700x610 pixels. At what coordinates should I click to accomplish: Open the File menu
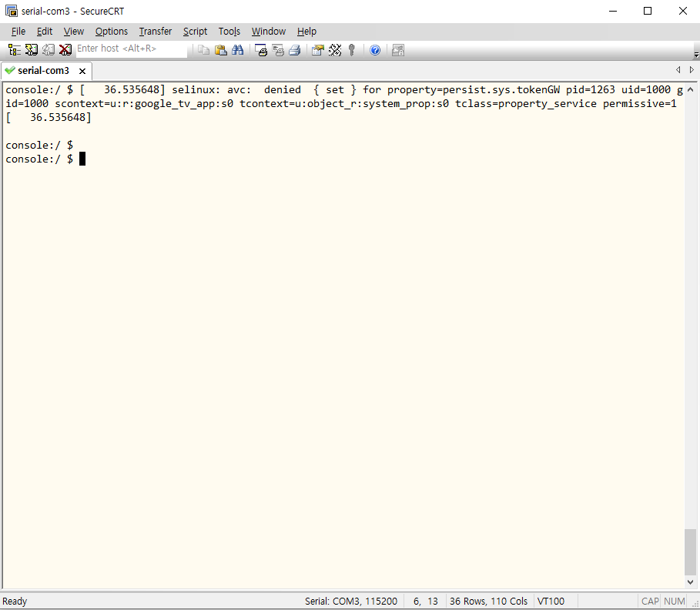18,32
